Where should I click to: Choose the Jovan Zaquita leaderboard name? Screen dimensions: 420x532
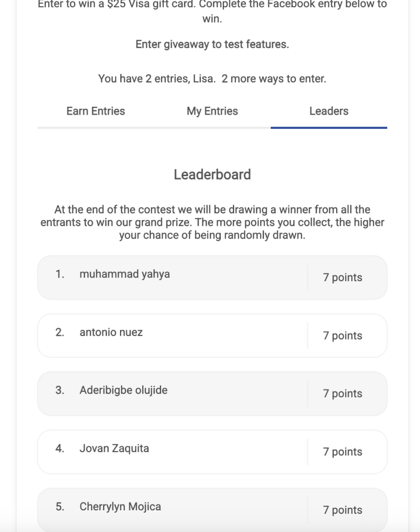[114, 448]
